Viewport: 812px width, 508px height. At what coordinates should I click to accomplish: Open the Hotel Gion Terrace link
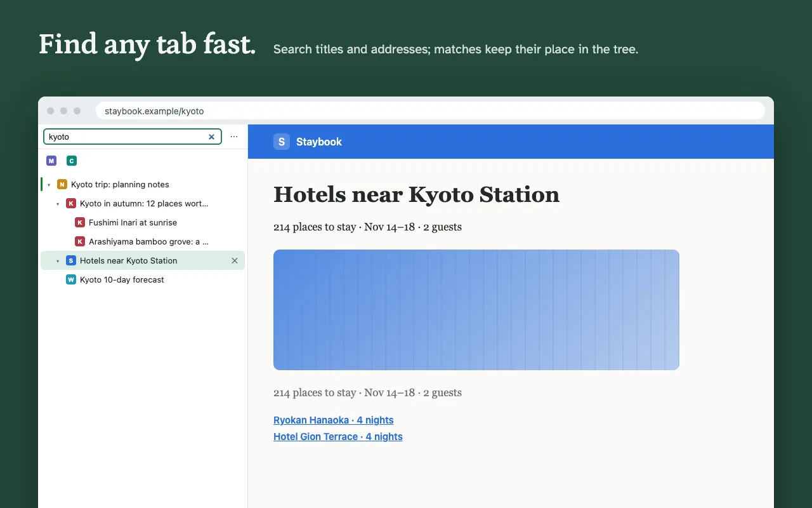coord(338,436)
